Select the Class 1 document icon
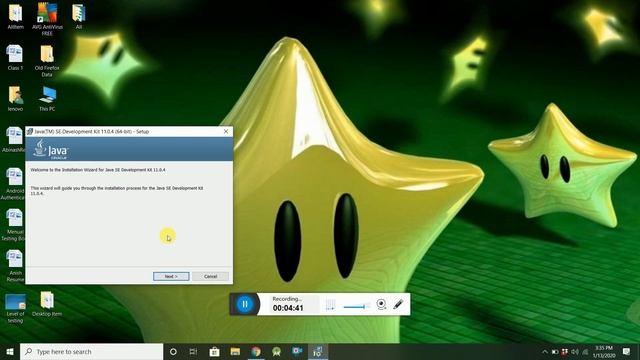Screen dimensions: 640x360 click(15, 58)
